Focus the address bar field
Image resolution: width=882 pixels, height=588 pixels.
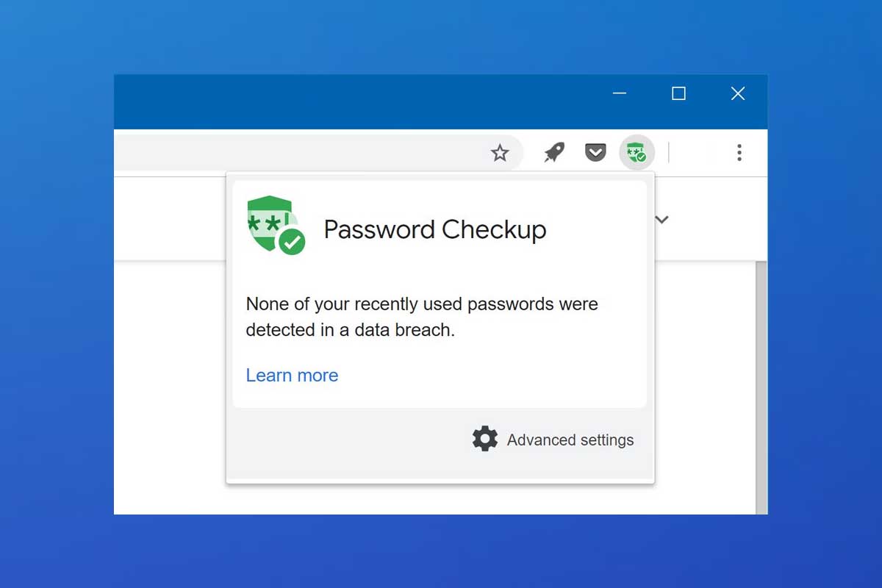coord(294,153)
